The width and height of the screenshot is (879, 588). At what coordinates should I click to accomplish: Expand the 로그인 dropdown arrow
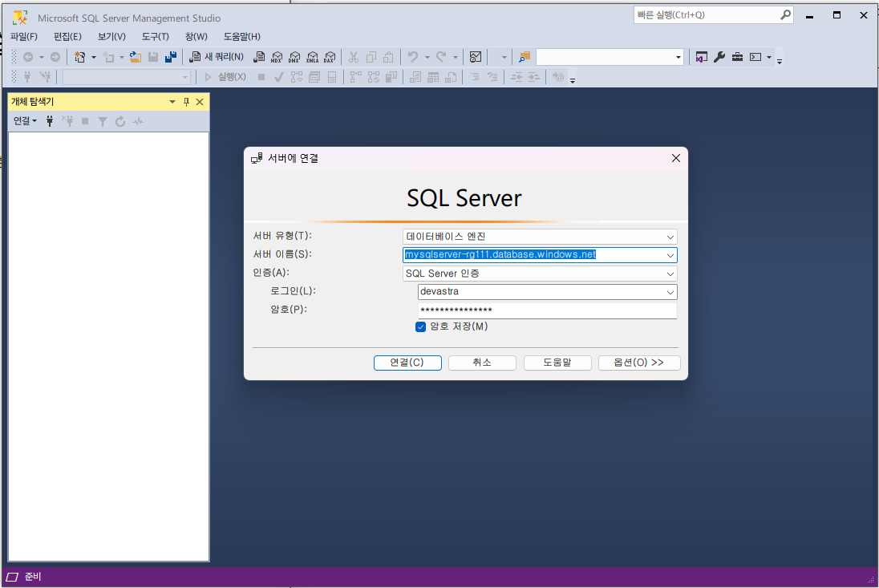pos(670,292)
